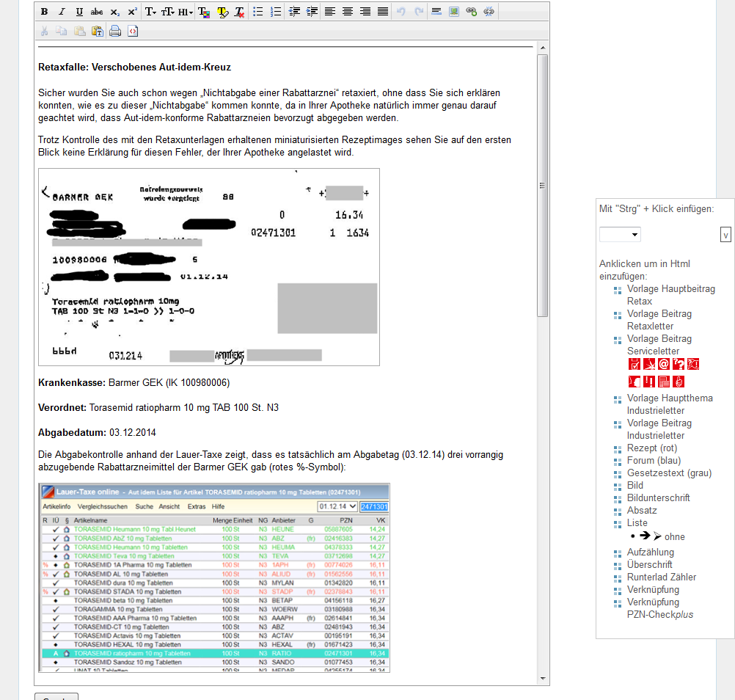Justify text with the justify alignment icon
The width and height of the screenshot is (735, 700).
383,12
